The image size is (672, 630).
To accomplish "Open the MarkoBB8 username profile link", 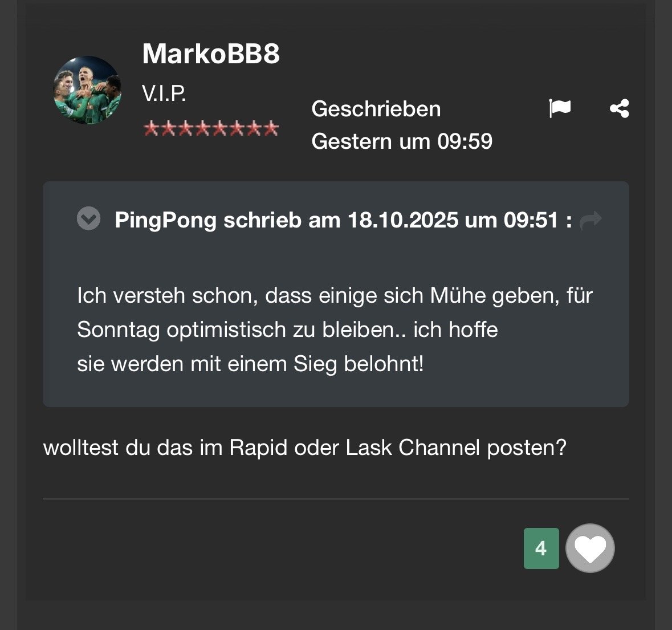I will [x=211, y=54].
